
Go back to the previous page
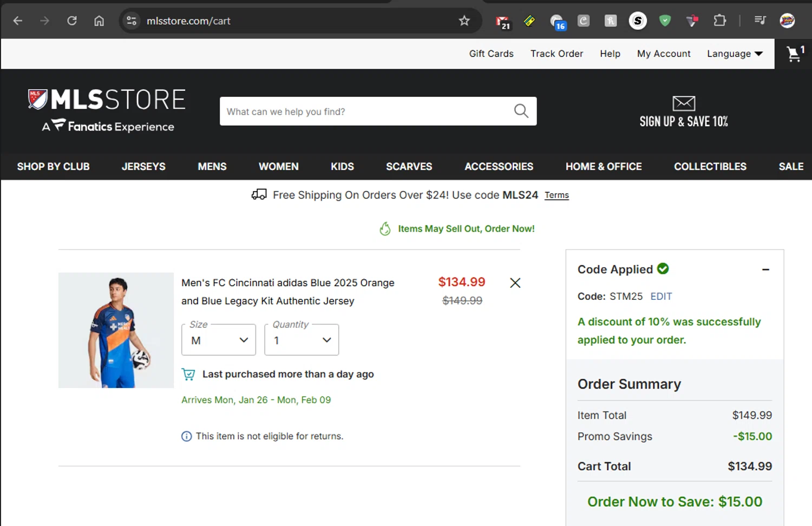(x=18, y=21)
